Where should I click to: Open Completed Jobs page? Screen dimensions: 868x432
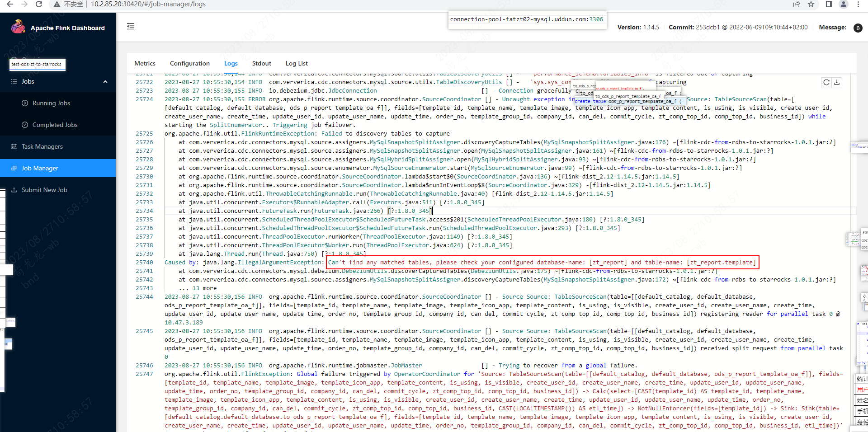(x=55, y=125)
